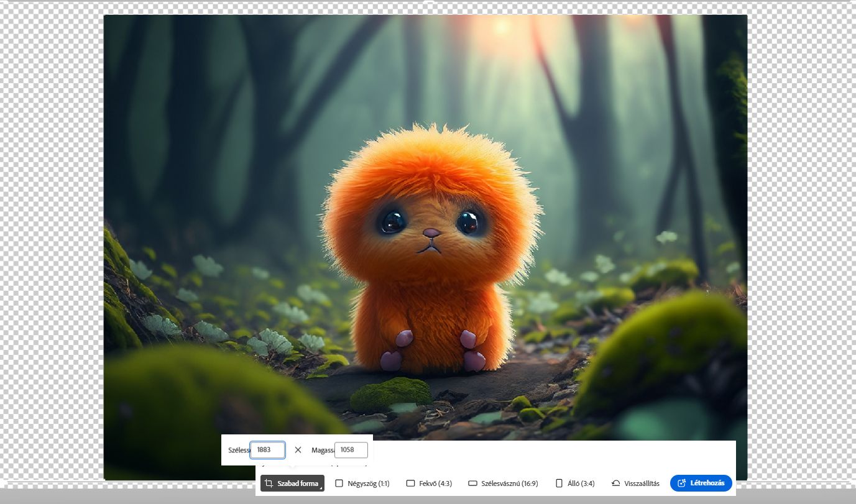Focus the Szélesség width field showing 1883

(x=268, y=450)
